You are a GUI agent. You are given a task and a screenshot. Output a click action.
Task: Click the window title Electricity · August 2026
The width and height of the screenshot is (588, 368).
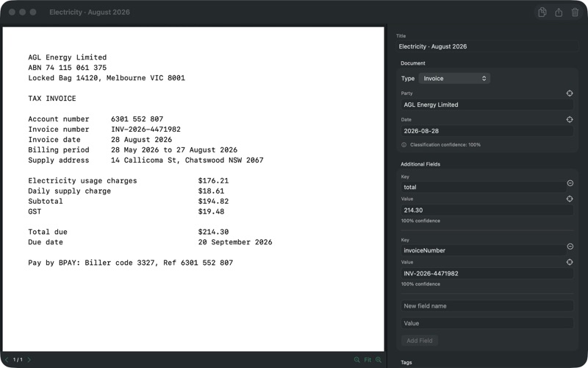(90, 12)
